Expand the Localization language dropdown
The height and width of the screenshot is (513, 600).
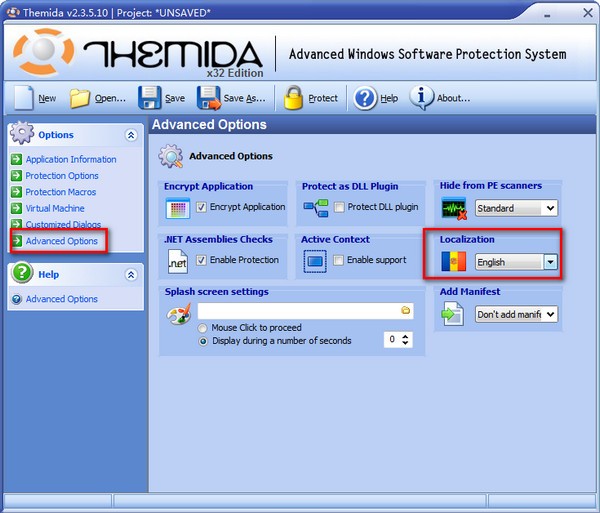click(x=549, y=262)
